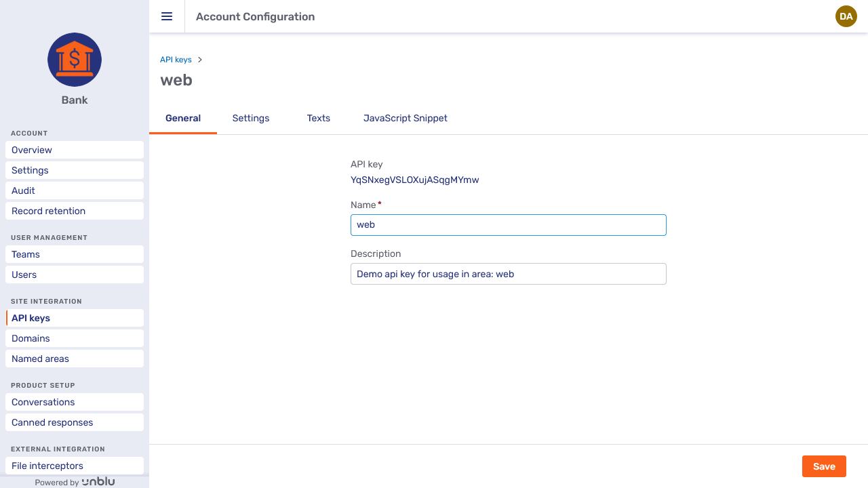
Task: Open File interceptors in sidebar
Action: (75, 466)
